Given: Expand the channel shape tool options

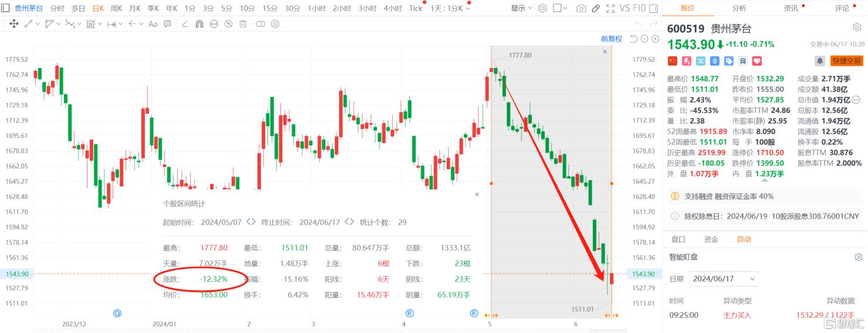Looking at the screenshot, I should (58, 24).
